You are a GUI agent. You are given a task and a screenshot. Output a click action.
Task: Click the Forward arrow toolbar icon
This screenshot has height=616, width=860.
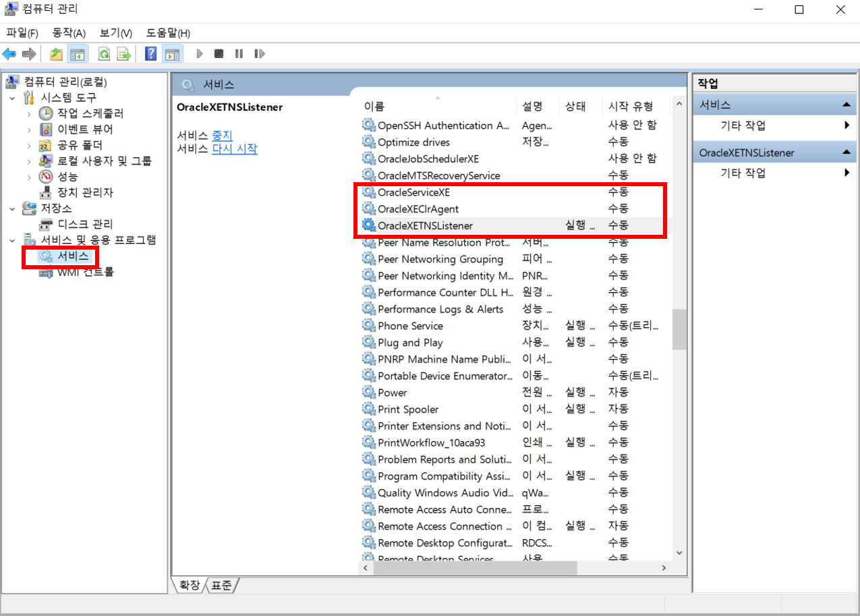[x=28, y=53]
